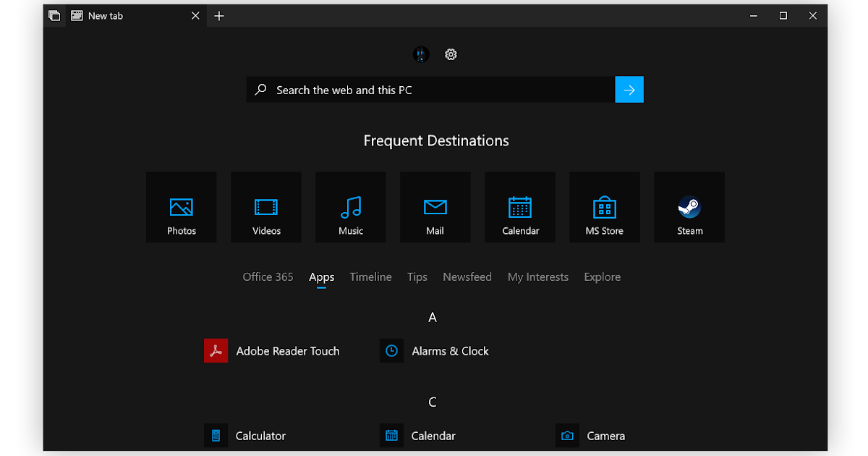Open the settings gear

(x=451, y=54)
